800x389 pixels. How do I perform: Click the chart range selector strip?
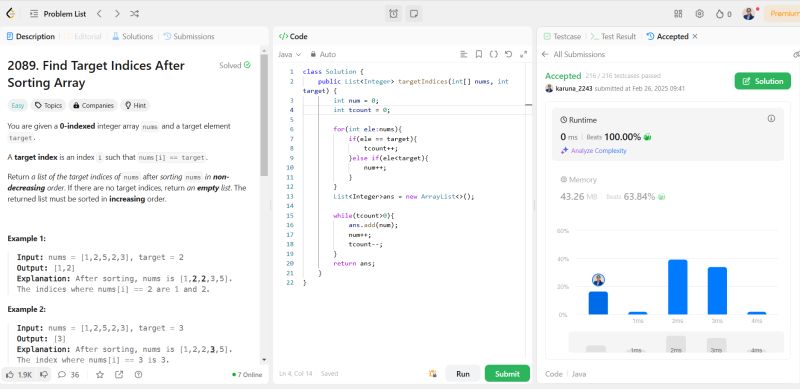676,342
